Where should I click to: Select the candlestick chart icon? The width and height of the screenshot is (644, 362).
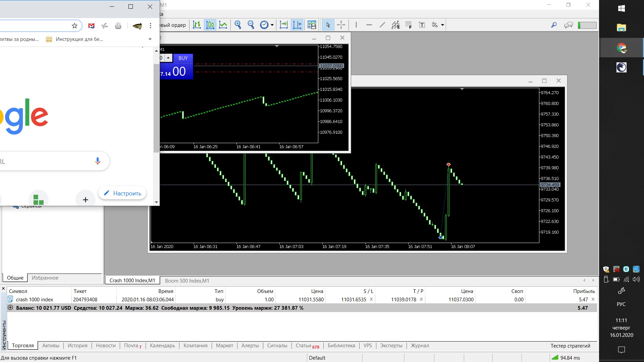(210, 25)
